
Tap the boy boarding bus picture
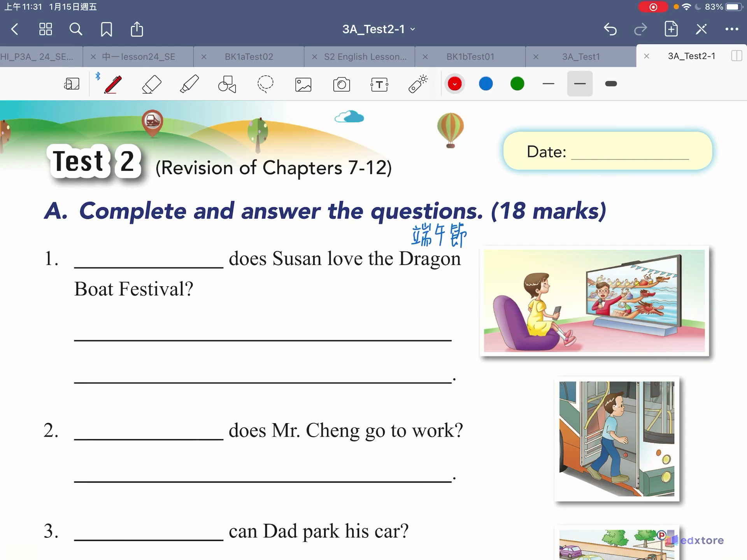coord(617,439)
